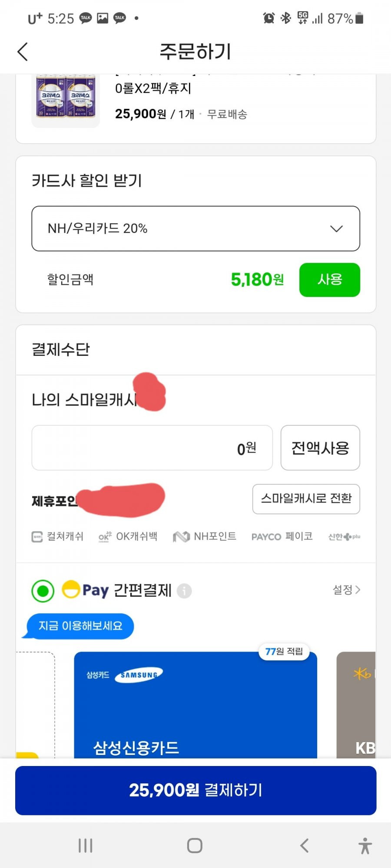391x868 pixels.
Task: Tap the toilet paper product thumbnail
Action: click(x=66, y=100)
